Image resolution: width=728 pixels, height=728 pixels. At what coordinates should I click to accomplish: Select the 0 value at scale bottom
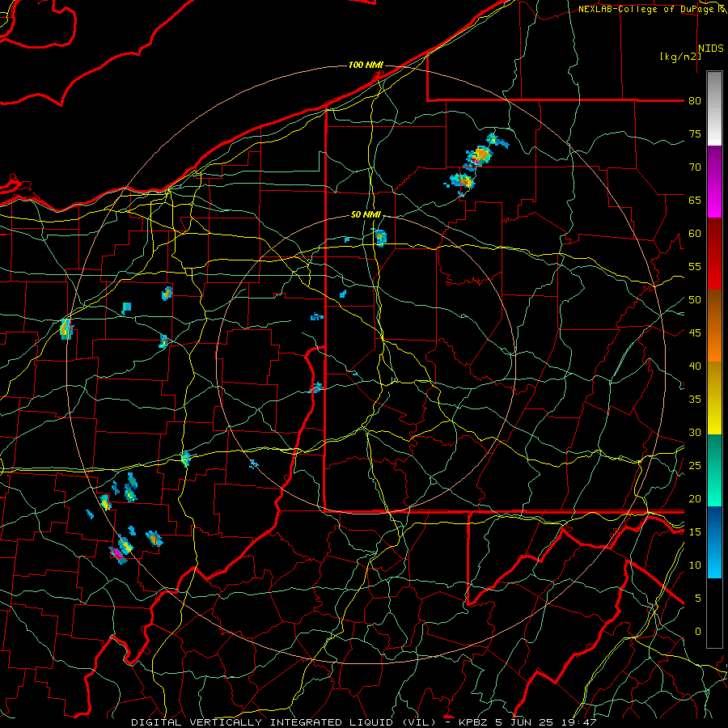(x=697, y=632)
